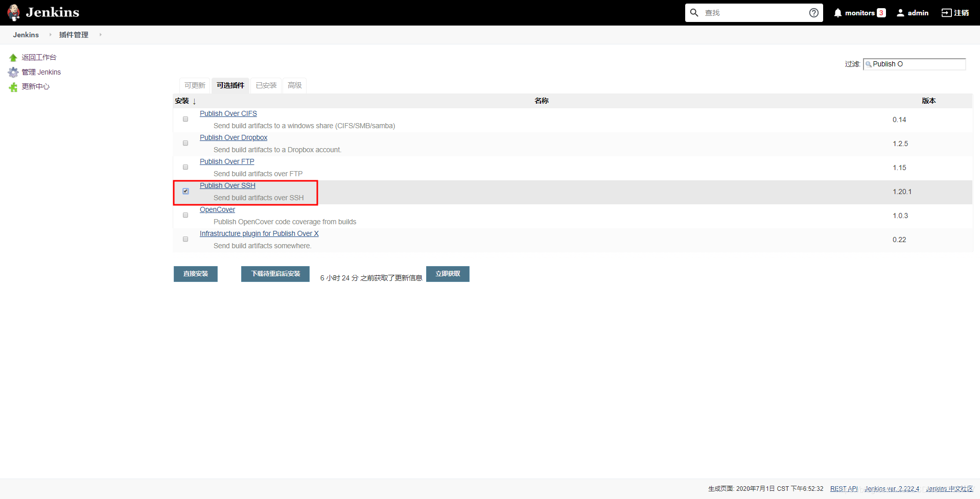
Task: Switch to the 已安装 tab
Action: [266, 85]
